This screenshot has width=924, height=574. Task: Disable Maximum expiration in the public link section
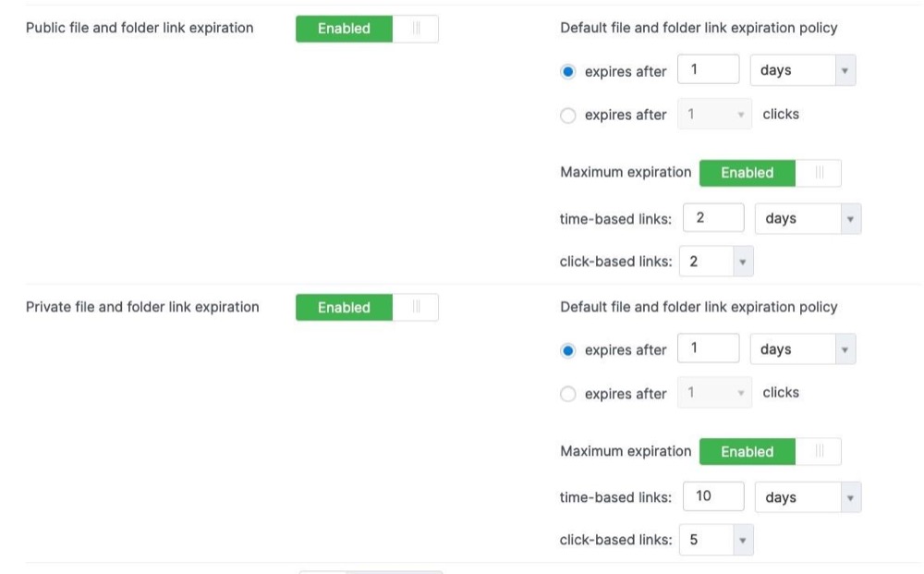click(x=771, y=173)
